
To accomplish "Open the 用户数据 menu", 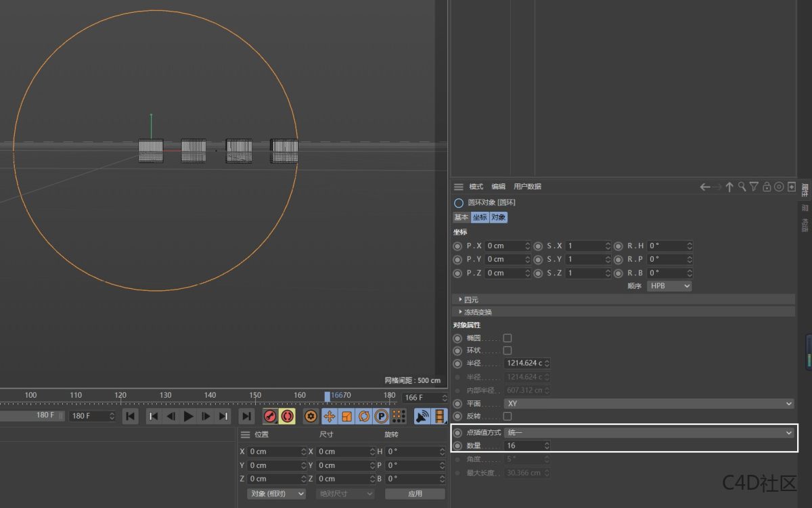I will click(x=527, y=187).
